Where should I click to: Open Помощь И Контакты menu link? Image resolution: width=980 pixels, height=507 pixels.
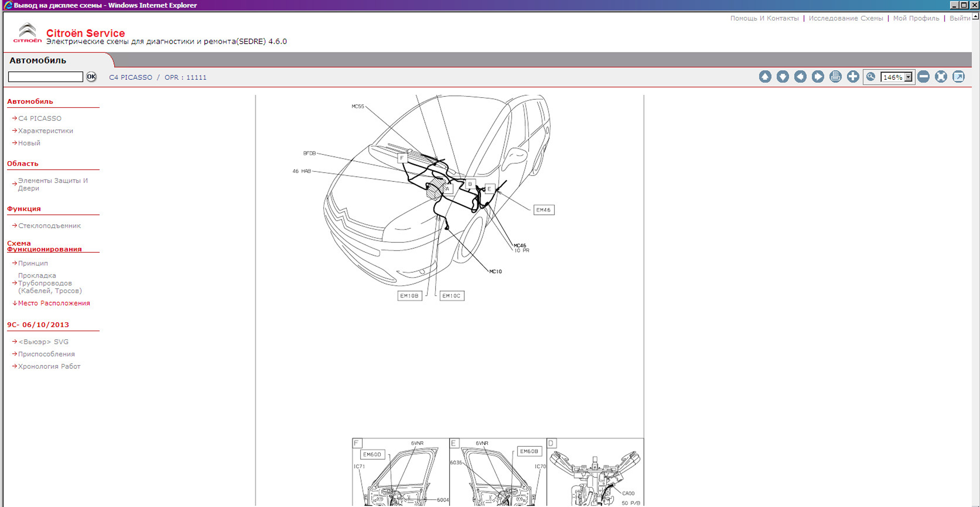point(764,18)
